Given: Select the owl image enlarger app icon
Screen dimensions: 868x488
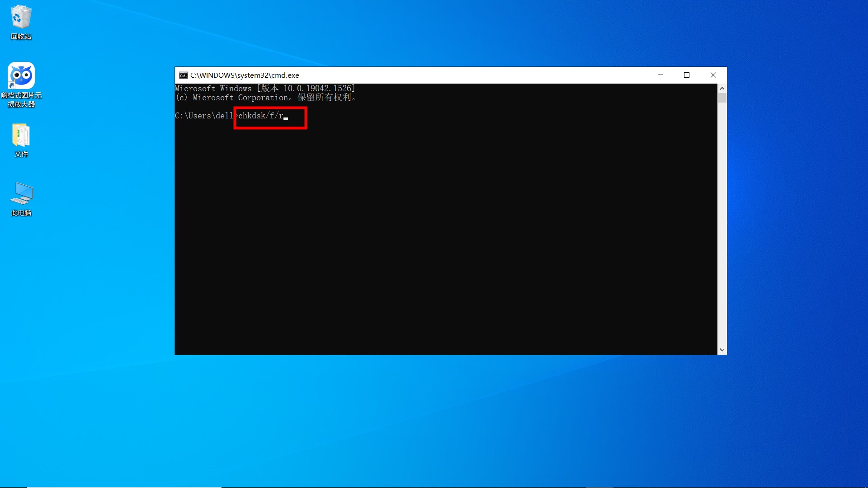Looking at the screenshot, I should [x=21, y=75].
